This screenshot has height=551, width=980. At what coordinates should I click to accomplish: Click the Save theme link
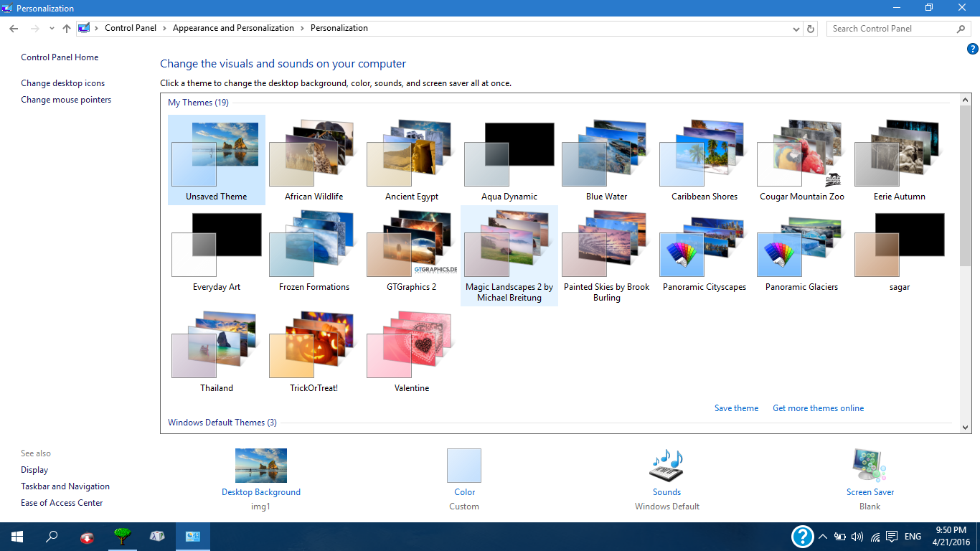coord(736,408)
